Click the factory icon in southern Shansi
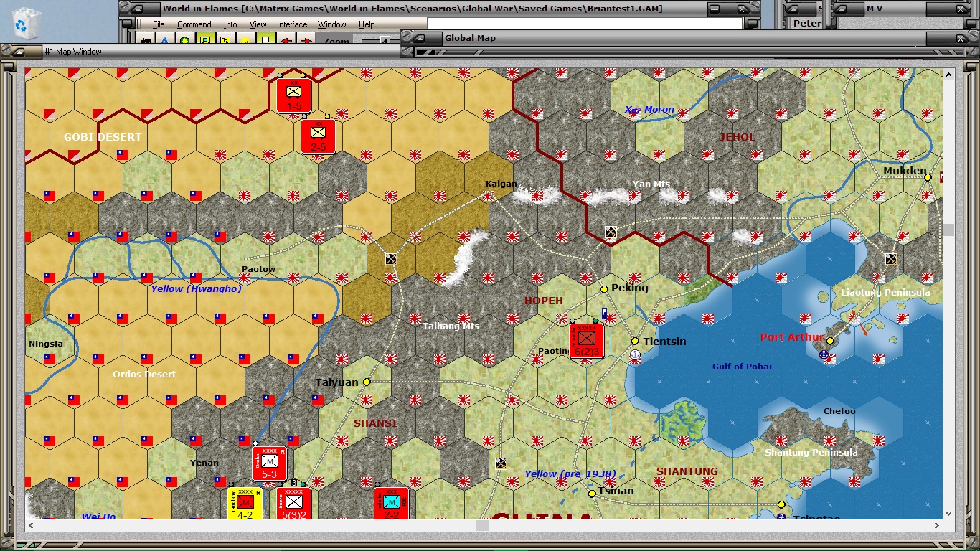 click(x=501, y=463)
